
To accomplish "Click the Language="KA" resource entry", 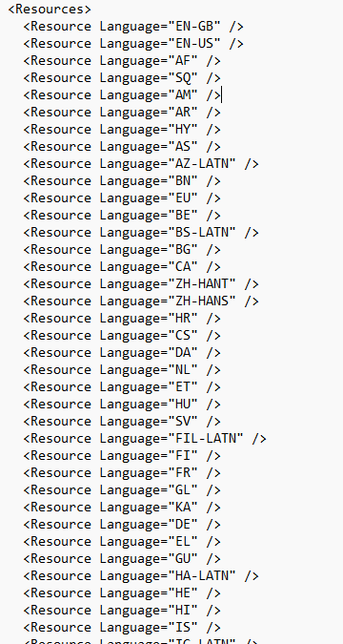I will point(122,507).
